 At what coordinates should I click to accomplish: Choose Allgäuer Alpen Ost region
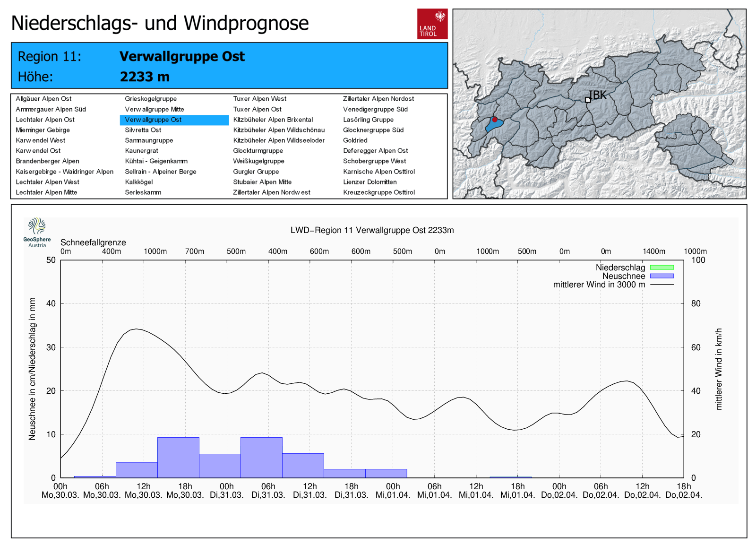[43, 99]
